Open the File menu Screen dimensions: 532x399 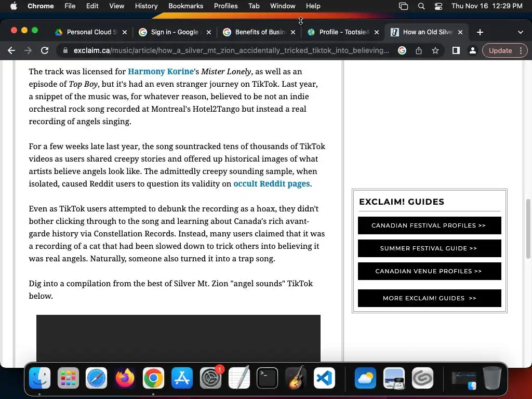point(70,6)
